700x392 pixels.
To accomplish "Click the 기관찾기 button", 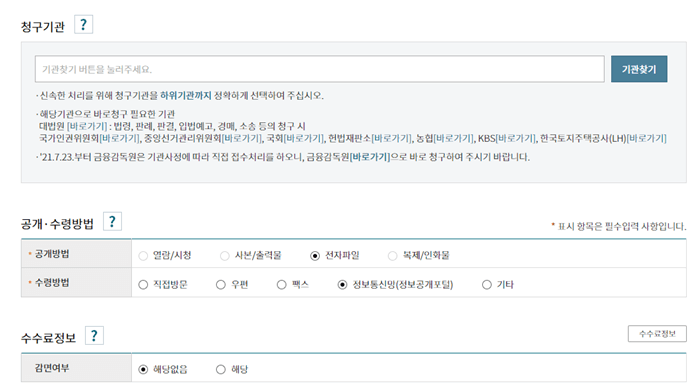I will pyautogui.click(x=639, y=69).
